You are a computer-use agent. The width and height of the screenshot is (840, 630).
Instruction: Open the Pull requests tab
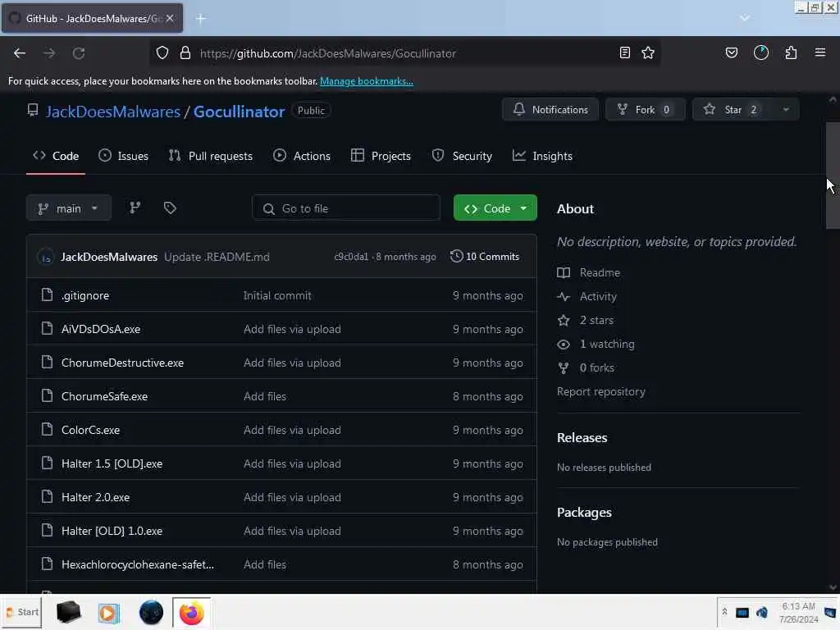click(x=211, y=156)
